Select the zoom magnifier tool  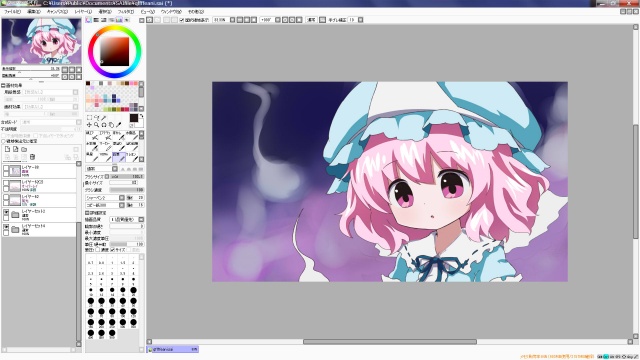pos(97,124)
